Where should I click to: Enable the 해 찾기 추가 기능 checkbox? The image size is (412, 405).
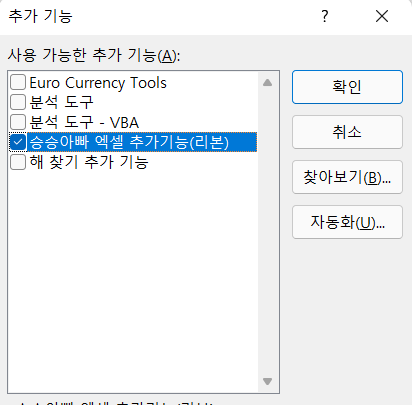tap(18, 162)
